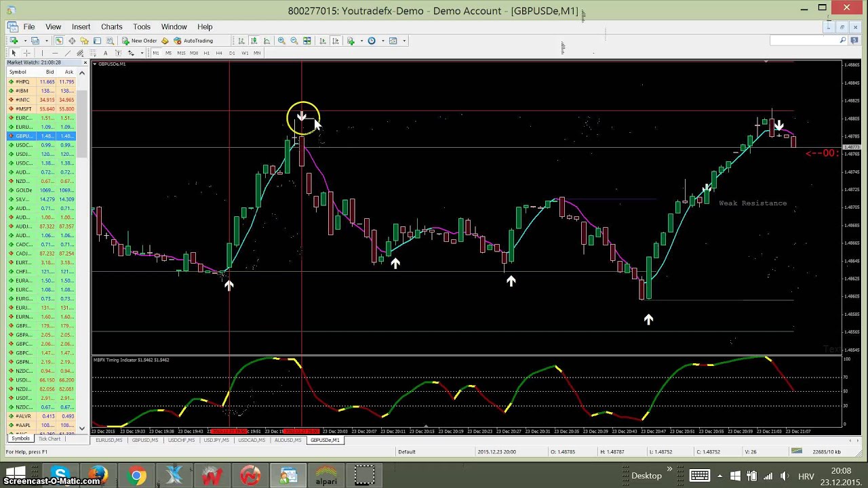
Task: Toggle M1 timeframe button
Action: (155, 53)
